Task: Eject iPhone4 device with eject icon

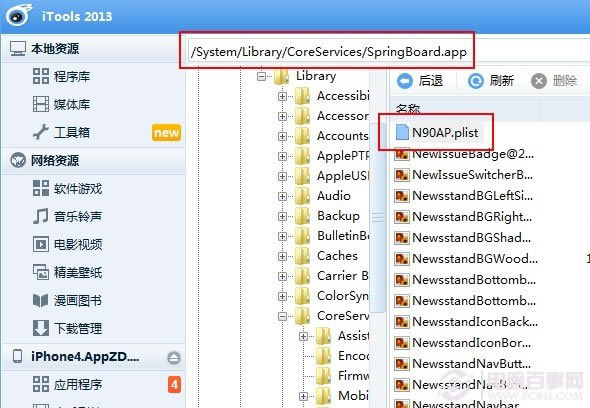Action: pyautogui.click(x=173, y=357)
